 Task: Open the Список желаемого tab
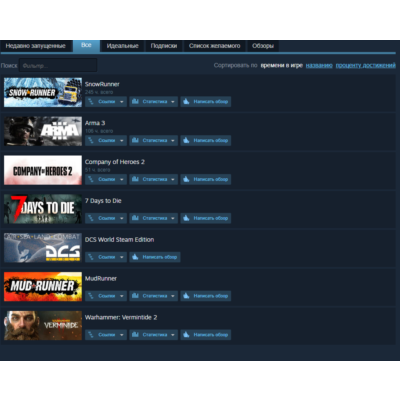pyautogui.click(x=214, y=46)
